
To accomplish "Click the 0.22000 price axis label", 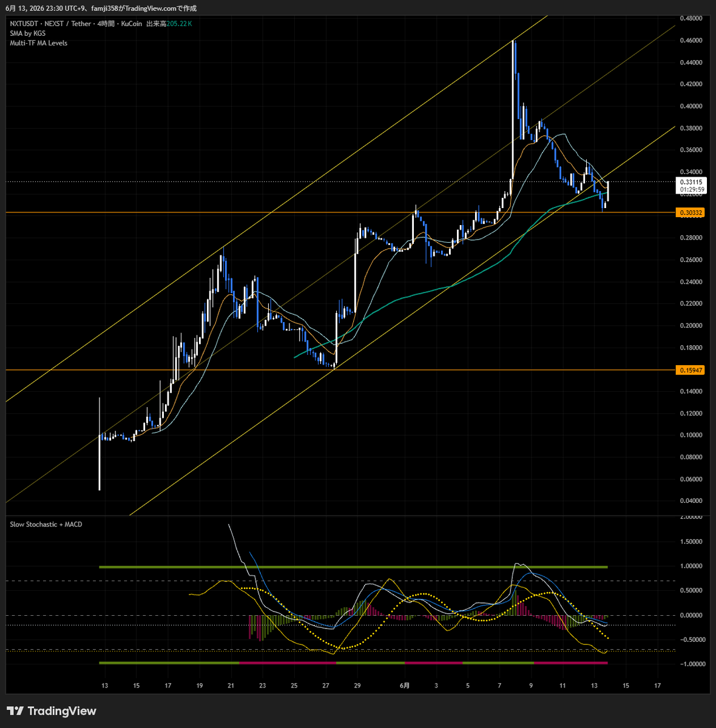I will click(691, 303).
